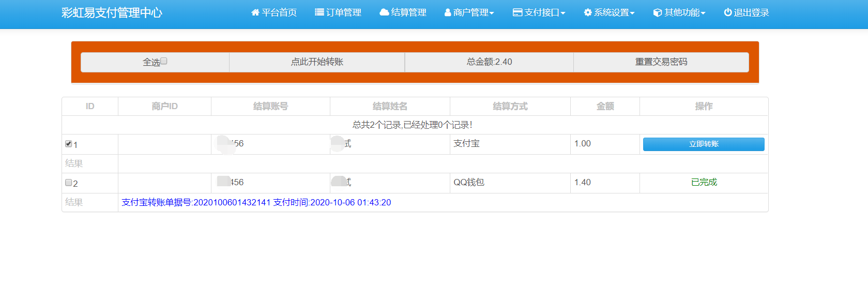Screen dimensions: 868x284
Task: Open the 订单管理 menu item
Action: click(x=338, y=12)
